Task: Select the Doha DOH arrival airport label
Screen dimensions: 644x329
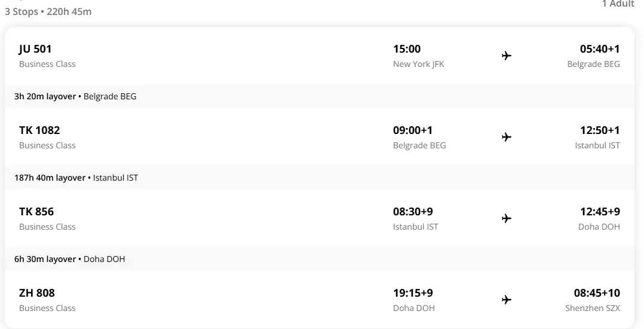Action: (599, 227)
